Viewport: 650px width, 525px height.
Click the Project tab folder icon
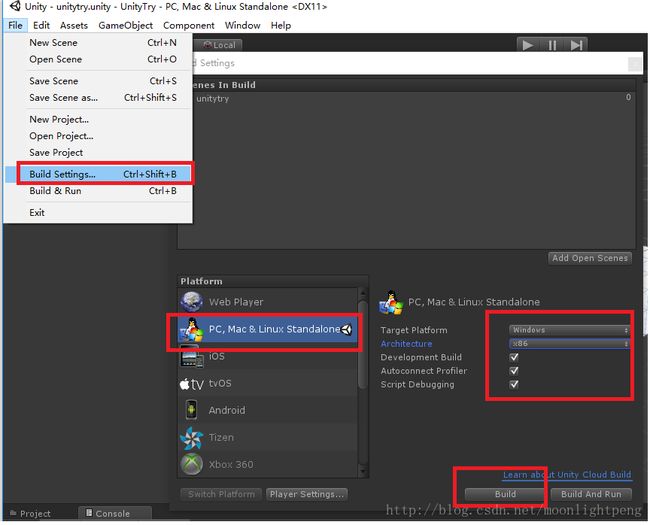[x=13, y=513]
